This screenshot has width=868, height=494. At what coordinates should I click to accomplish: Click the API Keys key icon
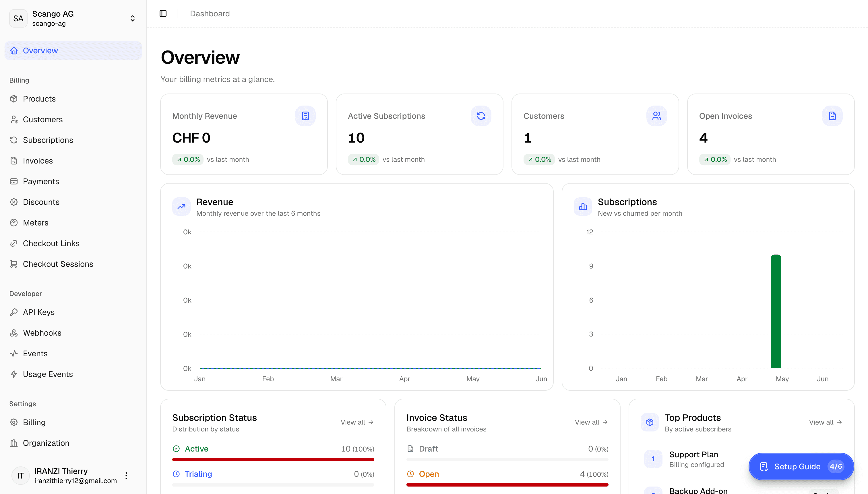click(14, 312)
